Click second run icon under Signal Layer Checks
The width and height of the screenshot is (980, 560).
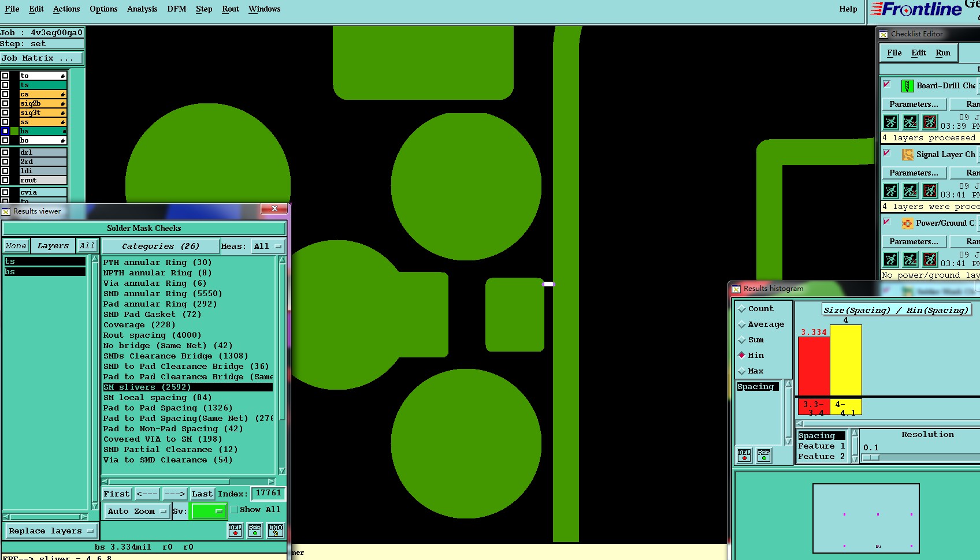coord(910,191)
